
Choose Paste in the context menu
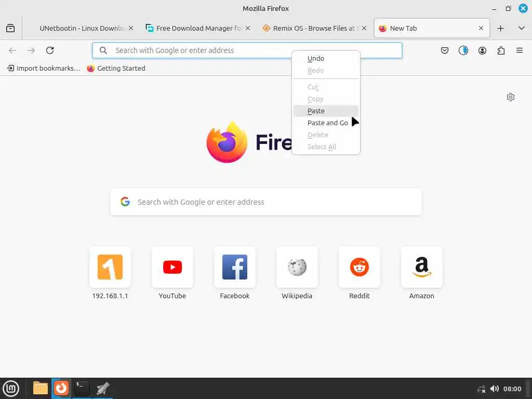coord(326,111)
